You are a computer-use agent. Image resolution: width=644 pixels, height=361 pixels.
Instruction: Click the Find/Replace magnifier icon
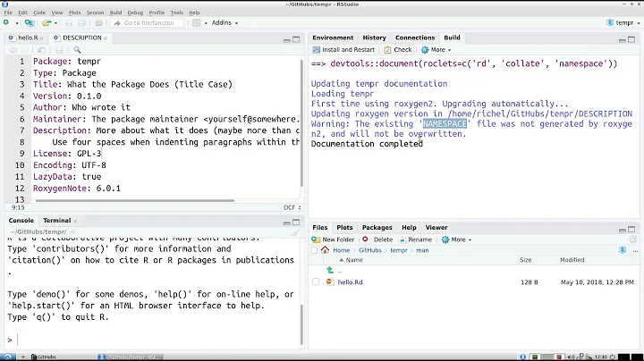[77, 50]
